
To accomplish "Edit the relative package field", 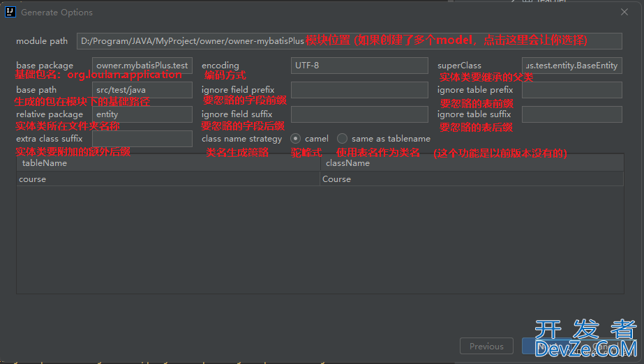I will click(142, 114).
